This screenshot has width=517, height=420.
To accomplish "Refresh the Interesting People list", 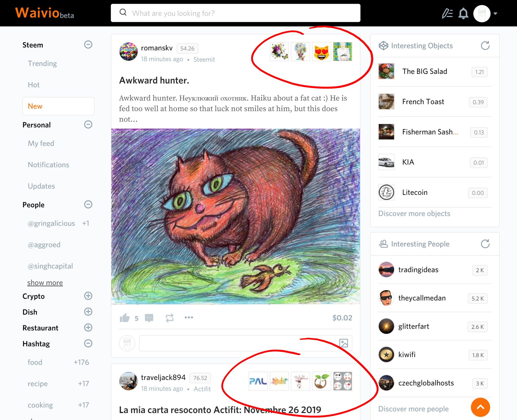I will 485,244.
